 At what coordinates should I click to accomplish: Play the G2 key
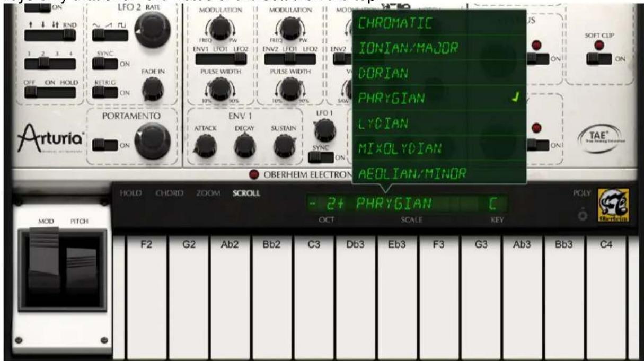pyautogui.click(x=188, y=298)
